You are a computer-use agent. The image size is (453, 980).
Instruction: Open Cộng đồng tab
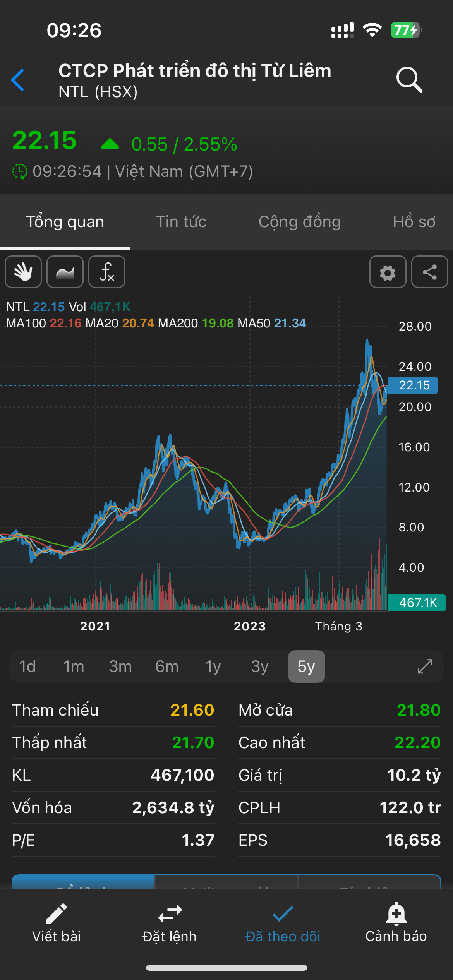(x=300, y=222)
